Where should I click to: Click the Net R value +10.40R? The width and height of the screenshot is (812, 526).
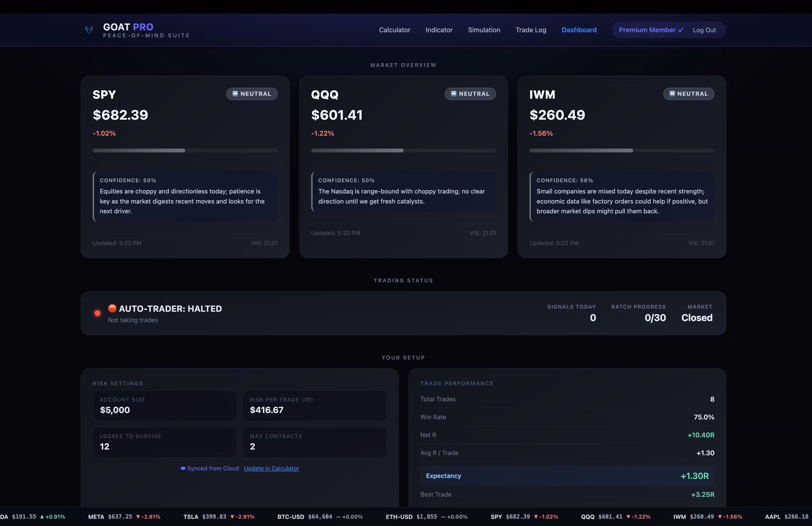pyautogui.click(x=701, y=435)
